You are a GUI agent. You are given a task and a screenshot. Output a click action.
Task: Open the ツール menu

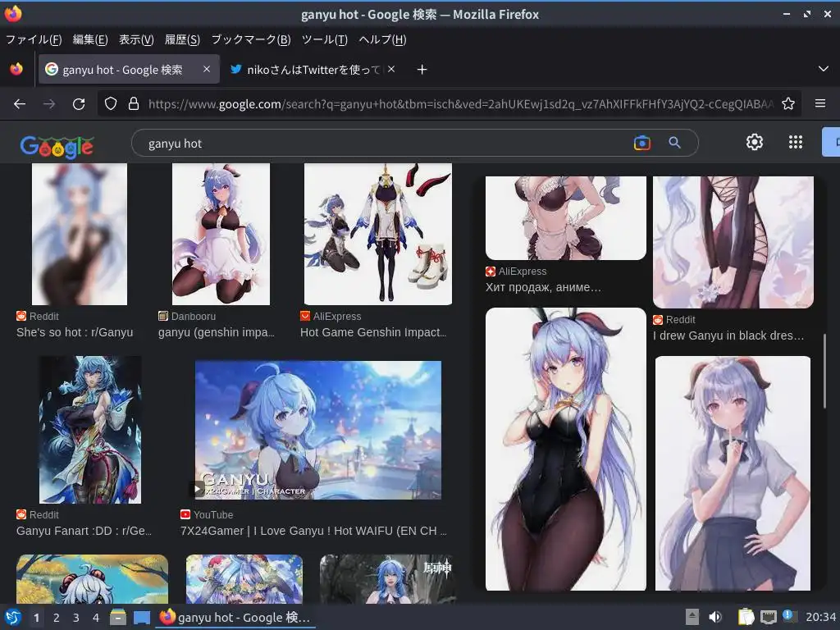[x=325, y=39]
